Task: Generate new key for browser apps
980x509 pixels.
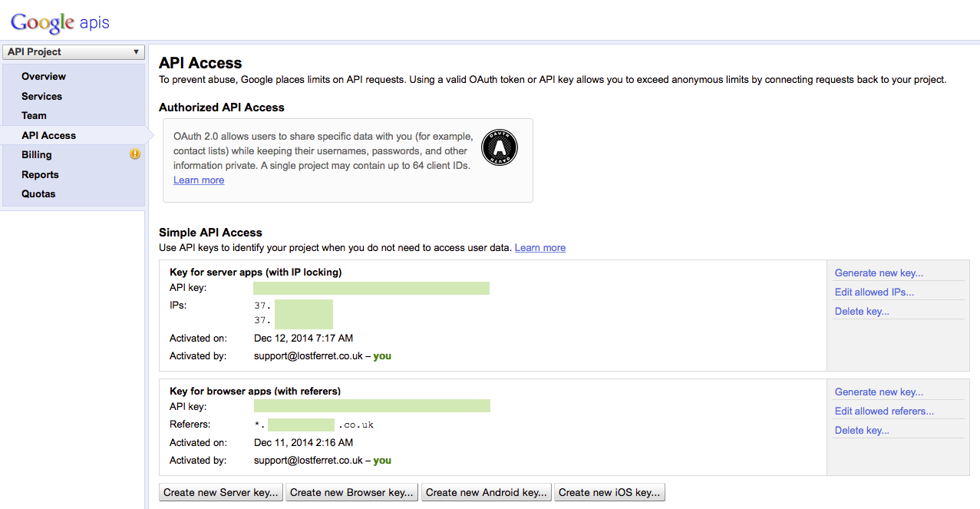Action: (x=879, y=392)
